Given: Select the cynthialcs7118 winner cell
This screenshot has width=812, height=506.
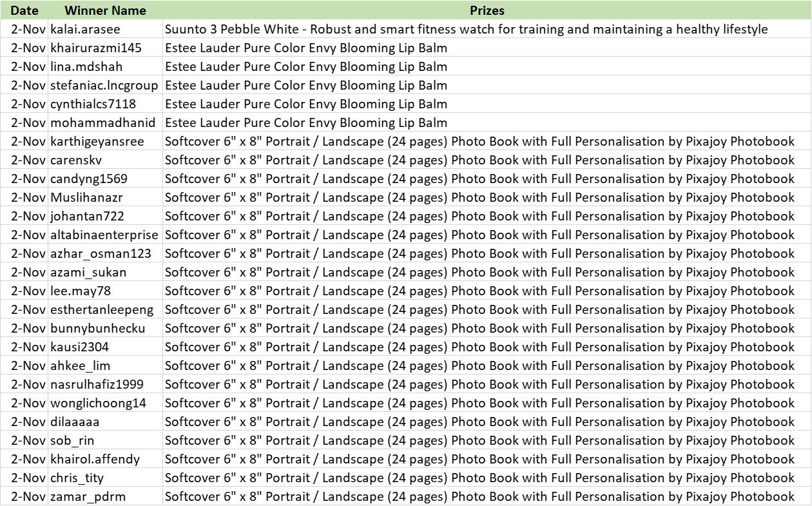Looking at the screenshot, I should coord(105,104).
